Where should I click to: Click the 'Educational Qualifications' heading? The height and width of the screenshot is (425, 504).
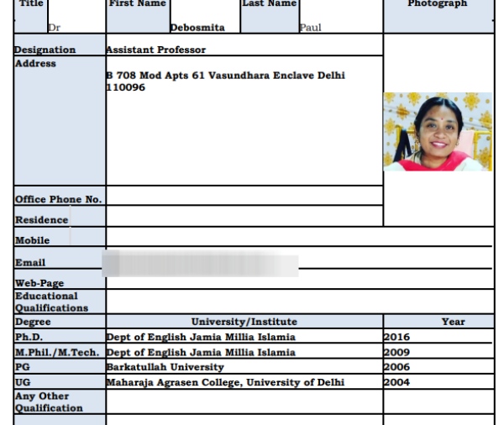coord(51,302)
